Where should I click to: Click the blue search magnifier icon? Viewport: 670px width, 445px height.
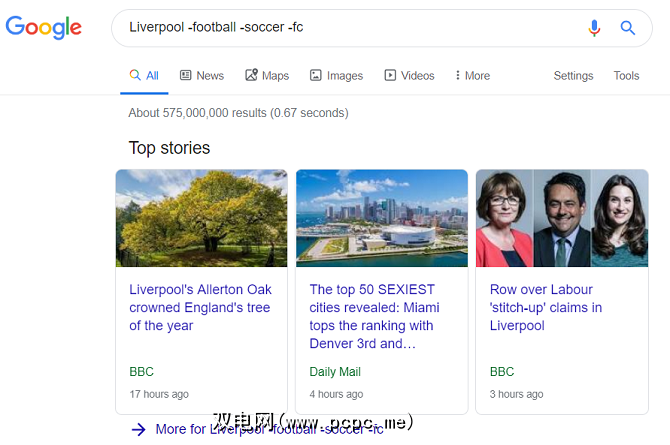[x=628, y=28]
